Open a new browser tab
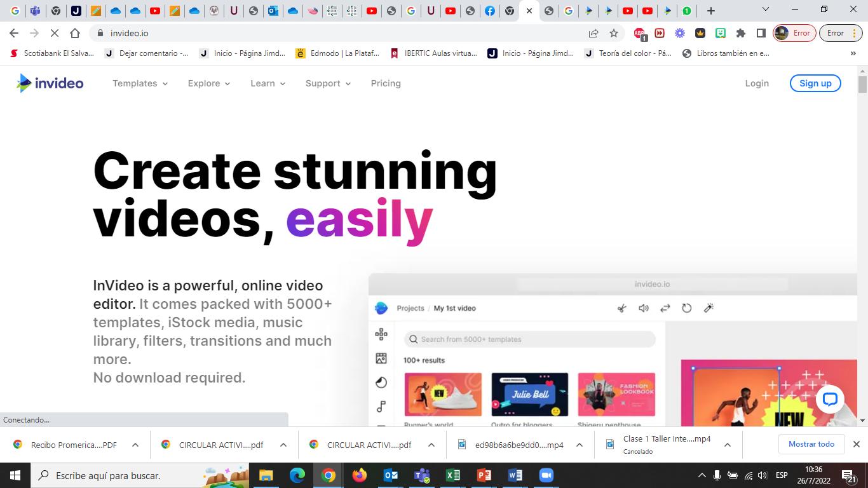 pyautogui.click(x=711, y=10)
